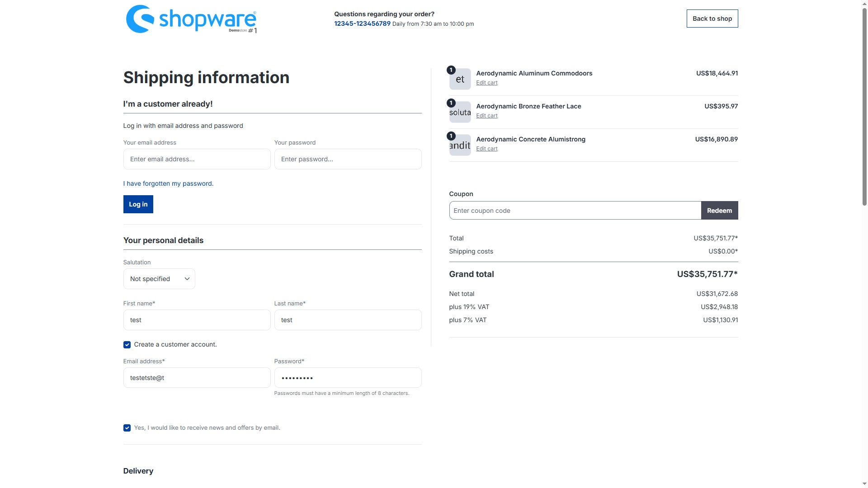Screen dimensions: 868x488
Task: Click the scrollbar down arrow
Action: point(864,484)
